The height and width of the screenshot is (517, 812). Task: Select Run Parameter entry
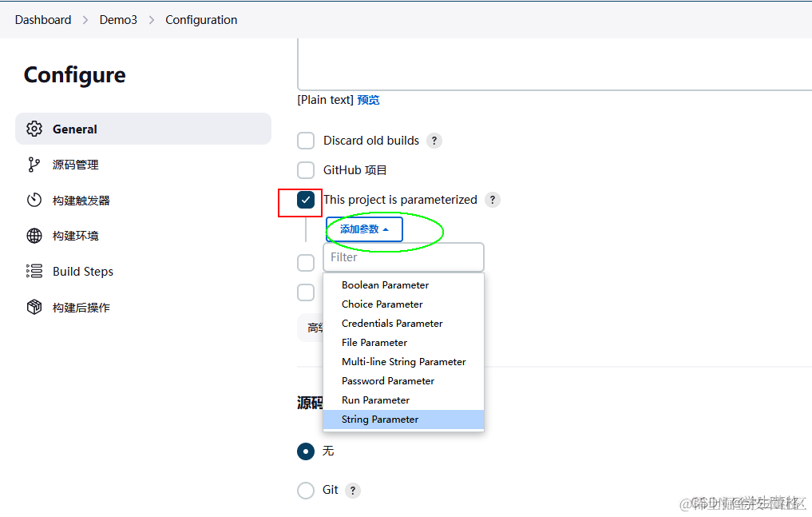[403, 400]
